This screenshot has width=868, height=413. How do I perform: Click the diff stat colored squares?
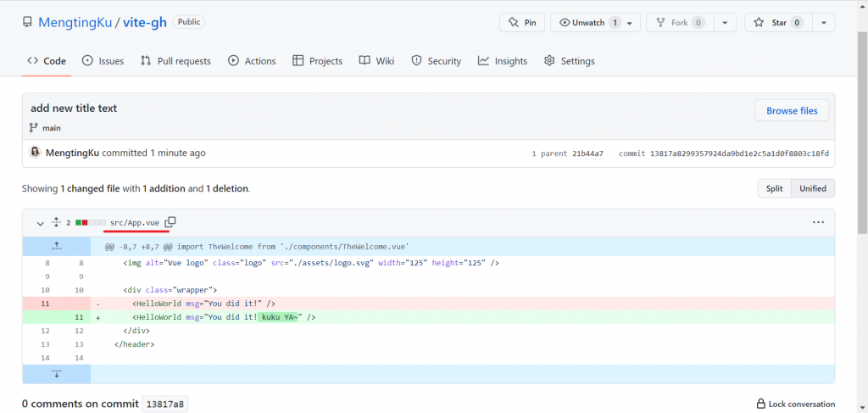90,222
